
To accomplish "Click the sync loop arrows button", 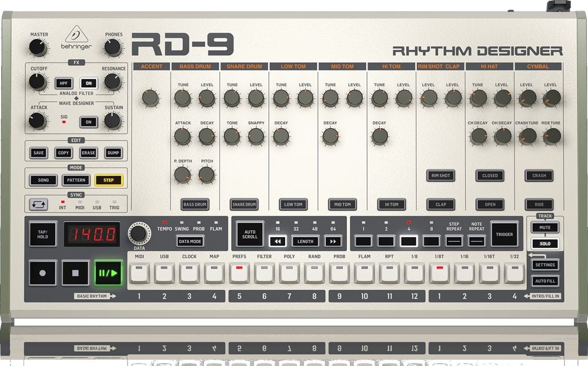I will point(39,205).
